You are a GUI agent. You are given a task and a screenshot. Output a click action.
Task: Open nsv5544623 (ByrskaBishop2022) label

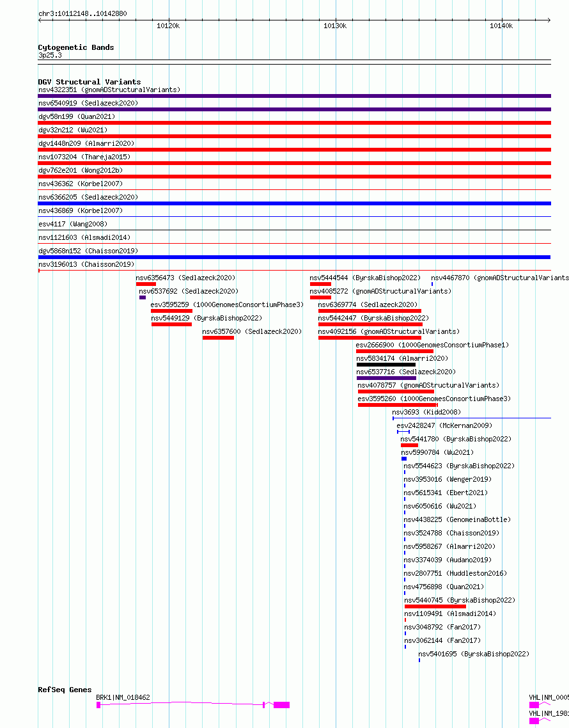click(459, 466)
